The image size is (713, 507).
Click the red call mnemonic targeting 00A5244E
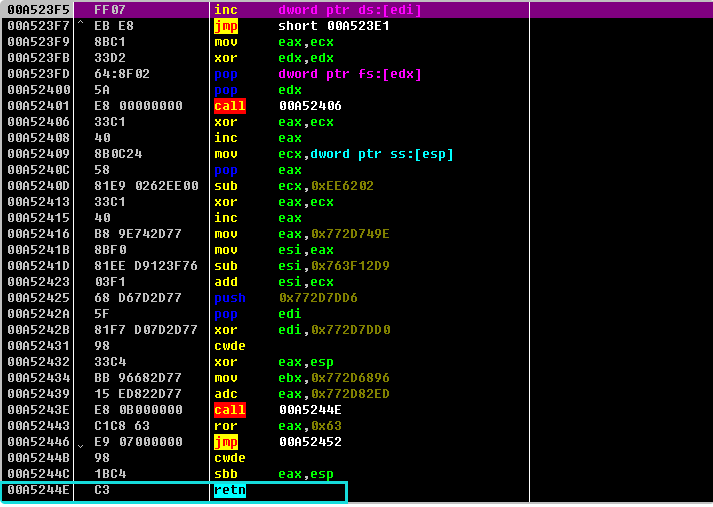click(229, 410)
